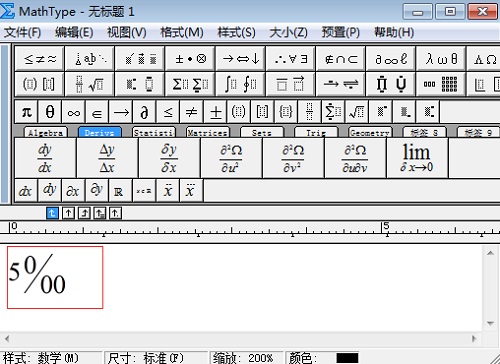Click the 样式: 数学(M) status field

(51, 358)
